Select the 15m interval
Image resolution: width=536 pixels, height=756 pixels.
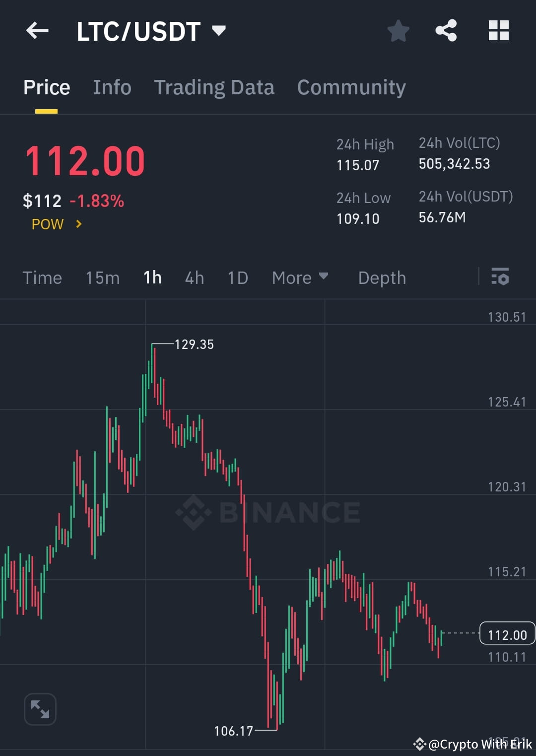(102, 278)
